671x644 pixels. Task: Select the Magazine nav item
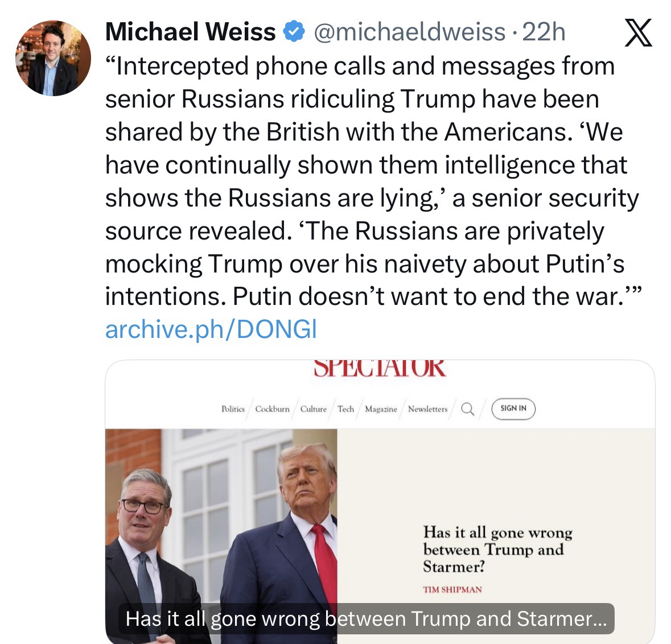tap(381, 409)
